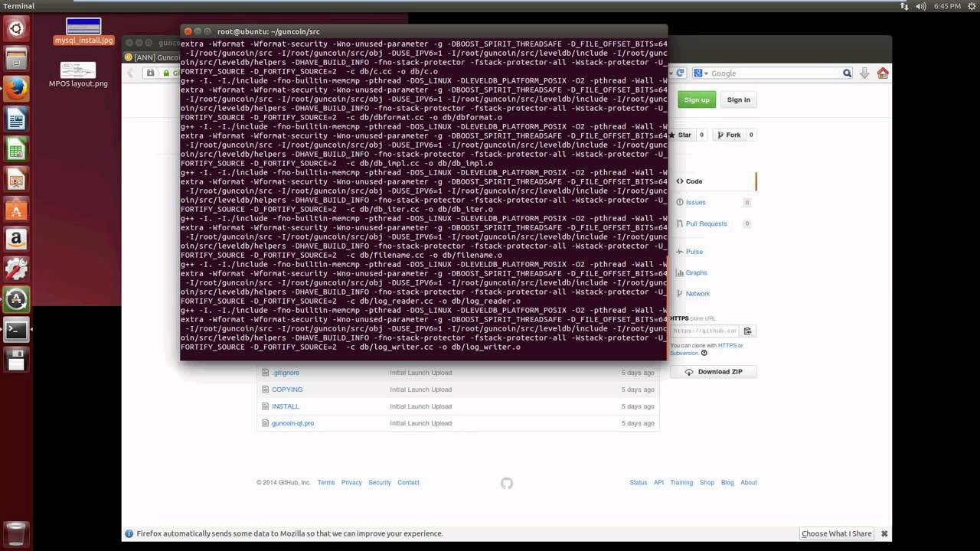Show the clock menu at 6:45 PM

(947, 6)
